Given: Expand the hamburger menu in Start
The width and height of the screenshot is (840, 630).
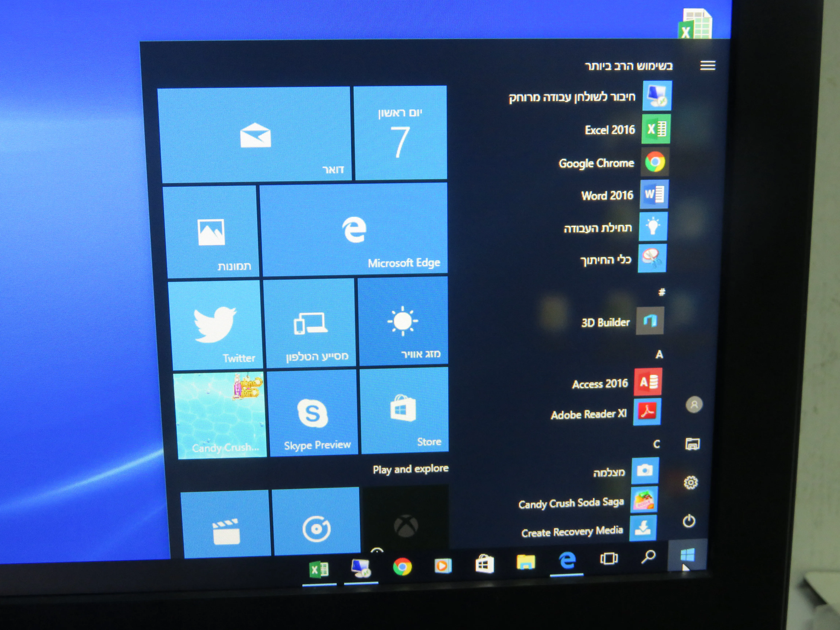Looking at the screenshot, I should pos(707,66).
